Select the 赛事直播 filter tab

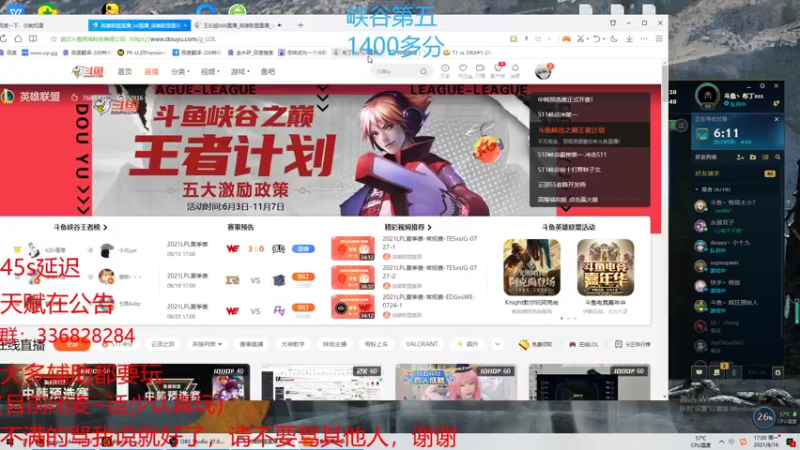pos(252,344)
